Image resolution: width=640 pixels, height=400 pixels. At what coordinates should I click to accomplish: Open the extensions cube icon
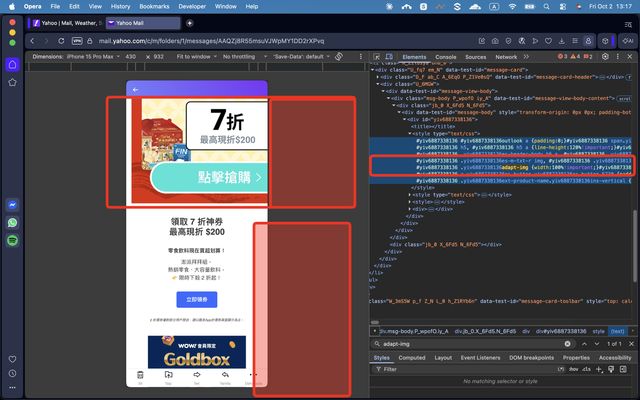[605, 41]
